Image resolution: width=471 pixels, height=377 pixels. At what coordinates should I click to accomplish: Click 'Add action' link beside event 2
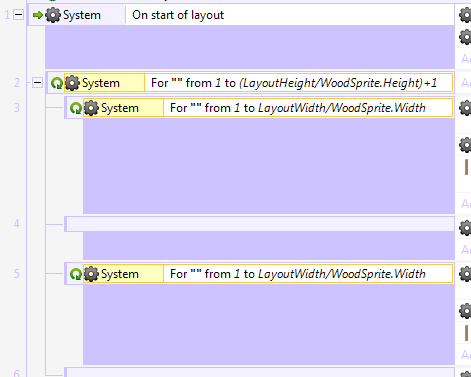pos(466,83)
